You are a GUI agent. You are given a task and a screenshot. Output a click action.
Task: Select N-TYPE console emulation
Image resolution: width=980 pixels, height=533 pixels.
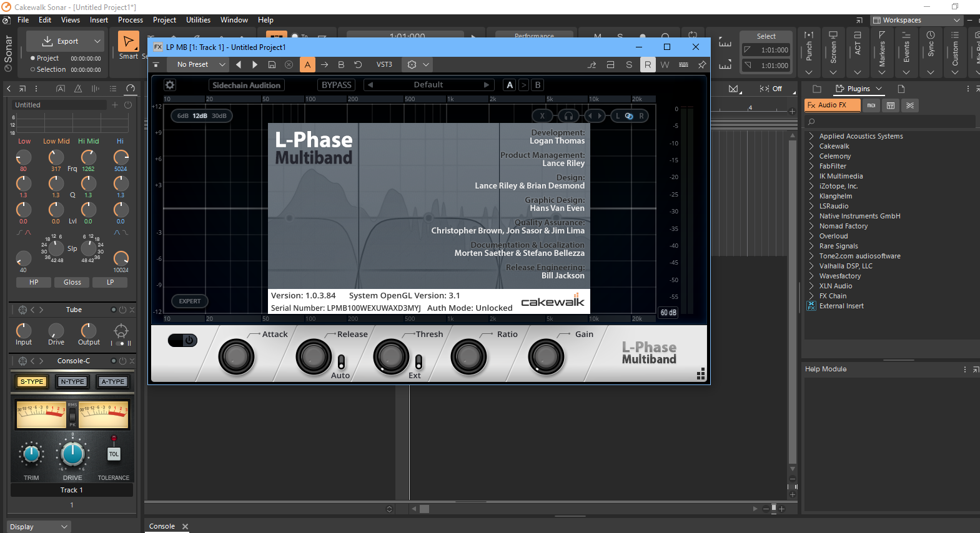point(72,381)
